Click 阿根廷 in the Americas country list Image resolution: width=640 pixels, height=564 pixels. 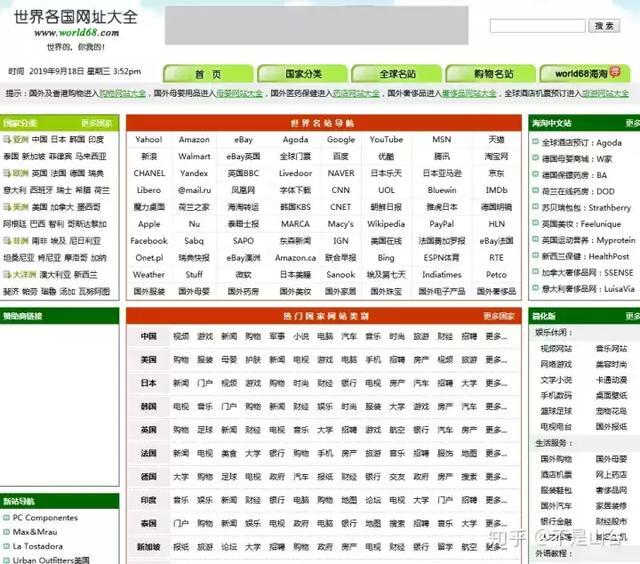tap(15, 224)
